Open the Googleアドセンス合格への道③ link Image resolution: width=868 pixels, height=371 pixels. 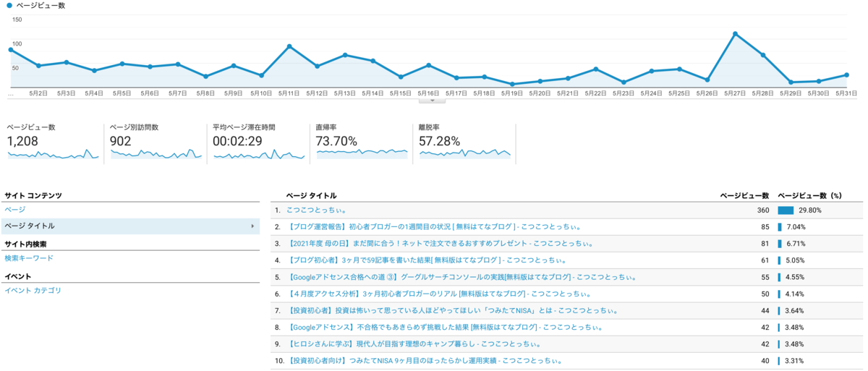tap(461, 277)
